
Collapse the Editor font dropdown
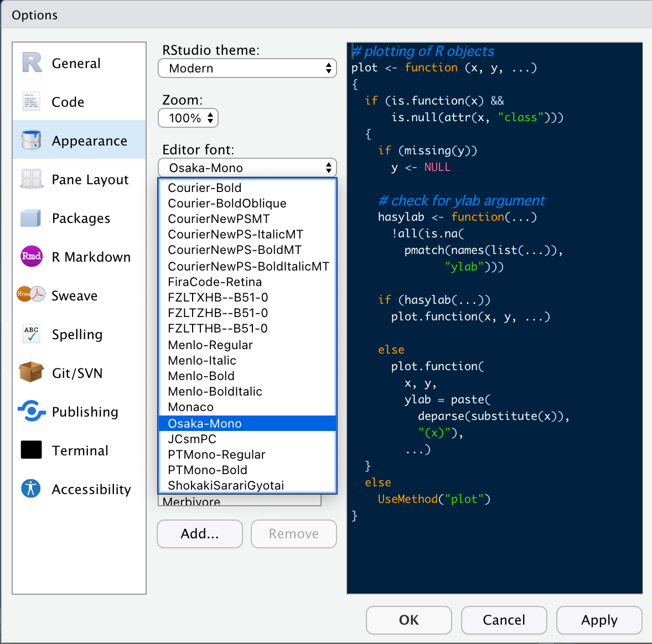[247, 168]
